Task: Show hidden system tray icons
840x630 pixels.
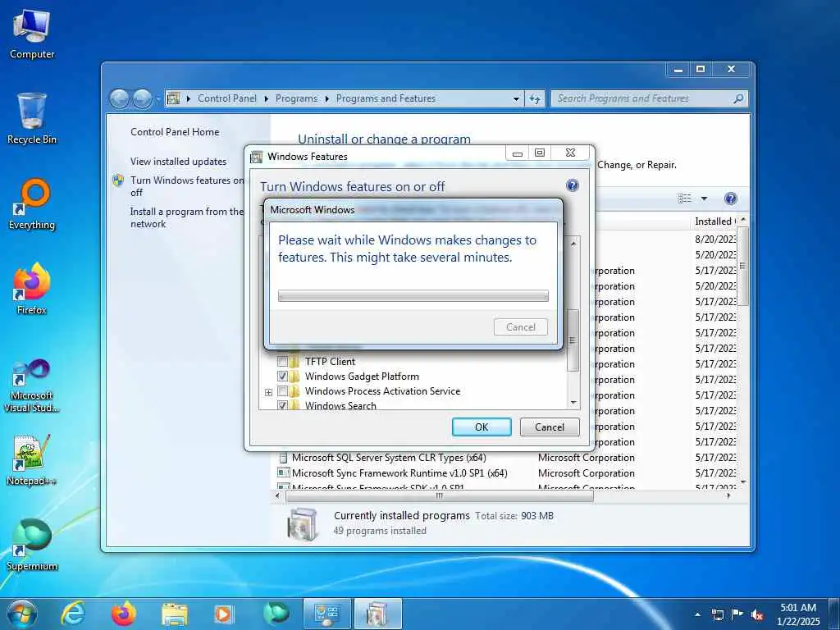Action: [x=697, y=614]
